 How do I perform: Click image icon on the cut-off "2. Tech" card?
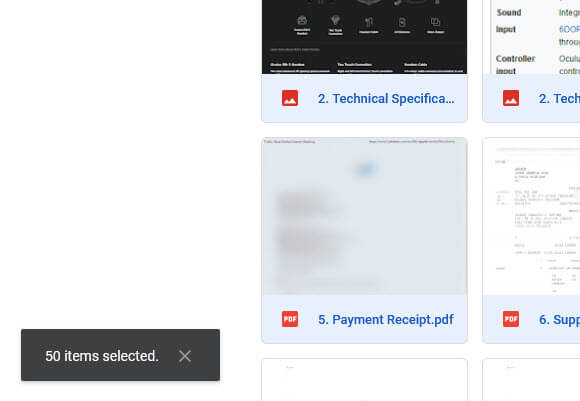[511, 98]
